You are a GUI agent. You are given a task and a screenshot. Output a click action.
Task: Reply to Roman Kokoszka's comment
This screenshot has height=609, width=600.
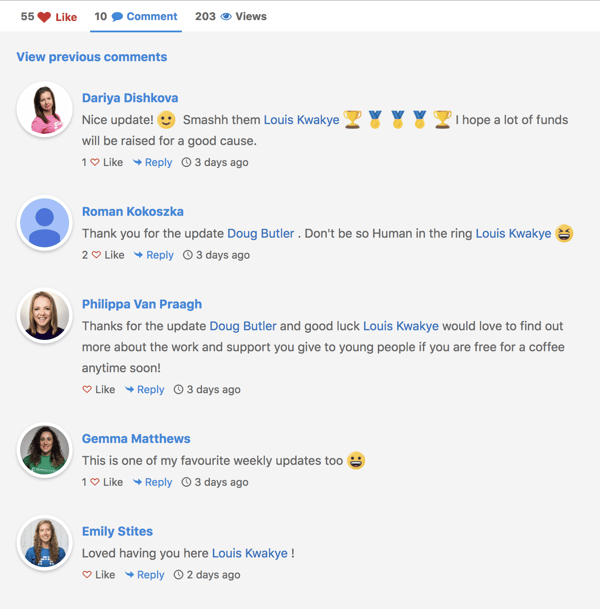coord(154,255)
